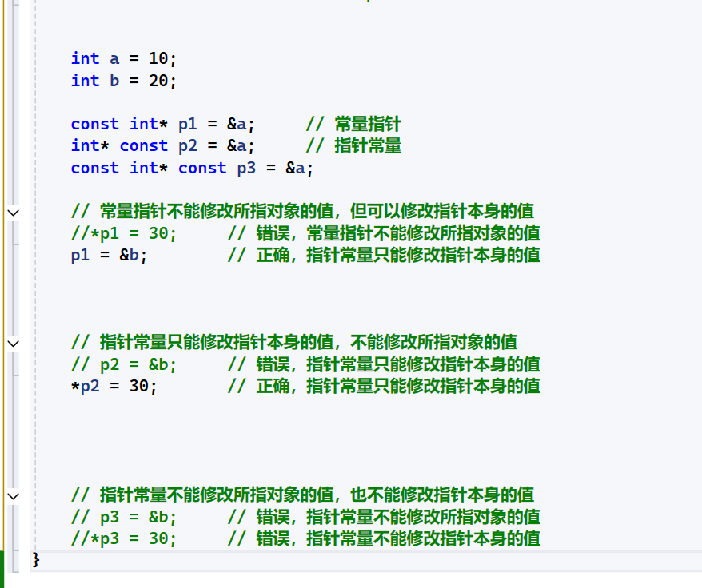Click the '// 指针常量' comment after the p2 declaration
This screenshot has height=588, width=702.
tap(353, 145)
